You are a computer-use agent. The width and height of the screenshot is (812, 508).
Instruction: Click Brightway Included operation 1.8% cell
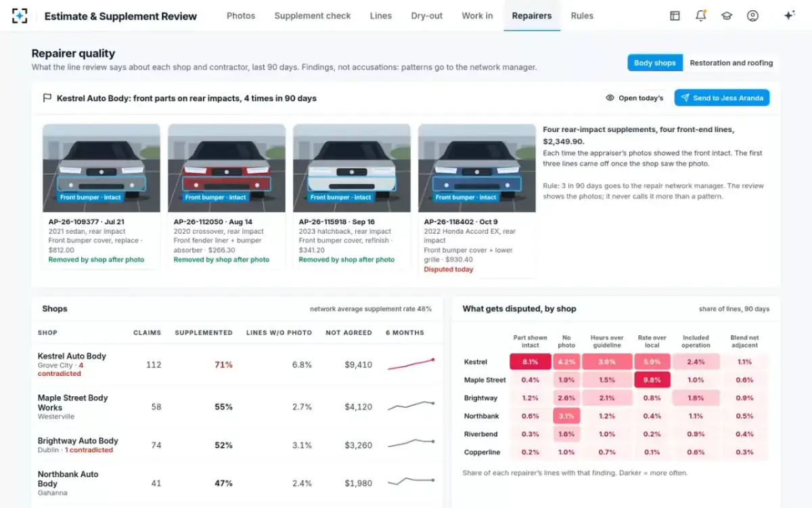696,398
